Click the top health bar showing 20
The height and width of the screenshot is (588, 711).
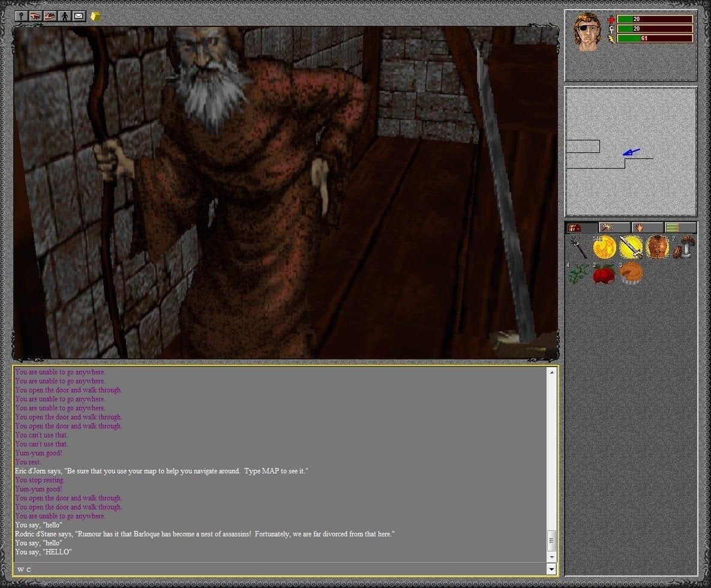click(655, 19)
